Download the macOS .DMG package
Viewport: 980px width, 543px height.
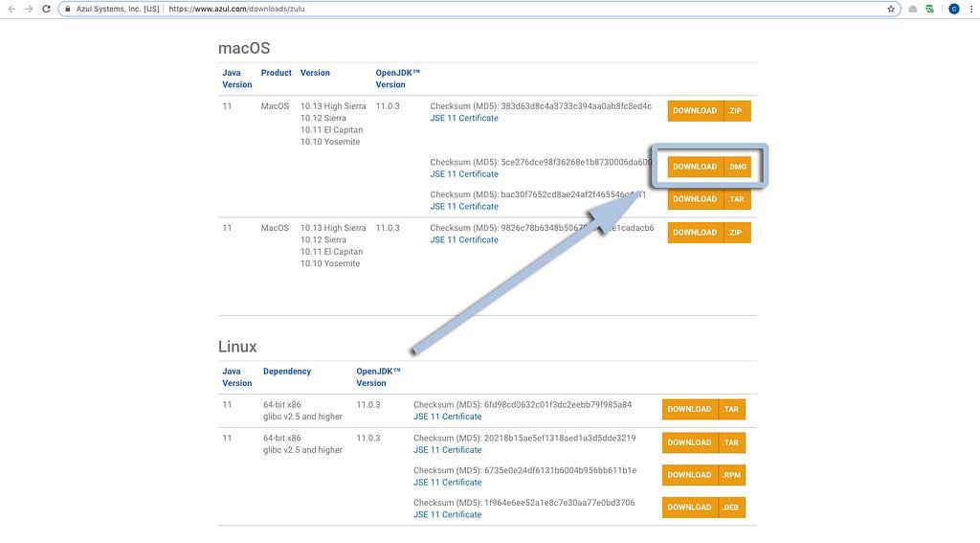(x=709, y=167)
